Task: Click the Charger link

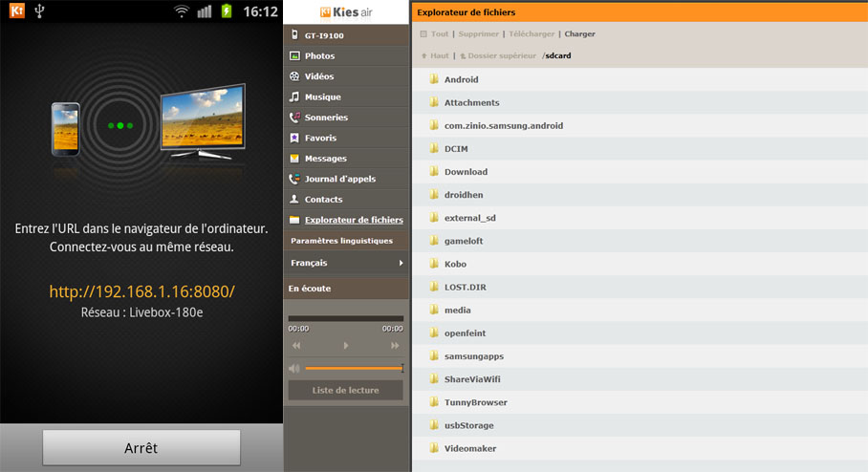Action: (x=579, y=33)
